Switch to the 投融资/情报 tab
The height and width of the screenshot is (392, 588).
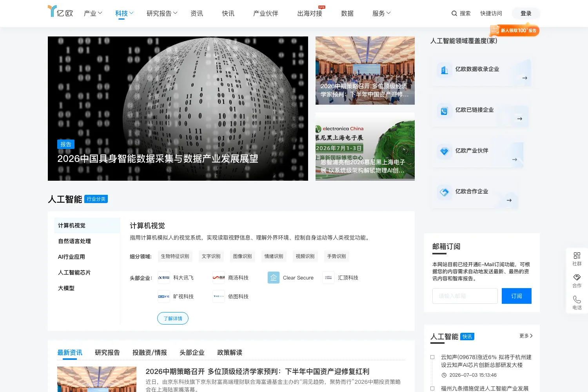pos(150,352)
